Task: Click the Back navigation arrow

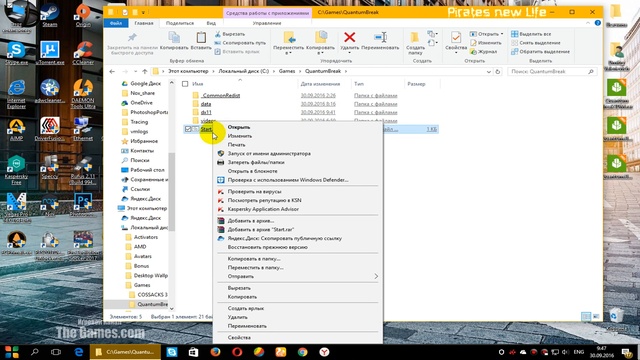Action: click(x=112, y=71)
